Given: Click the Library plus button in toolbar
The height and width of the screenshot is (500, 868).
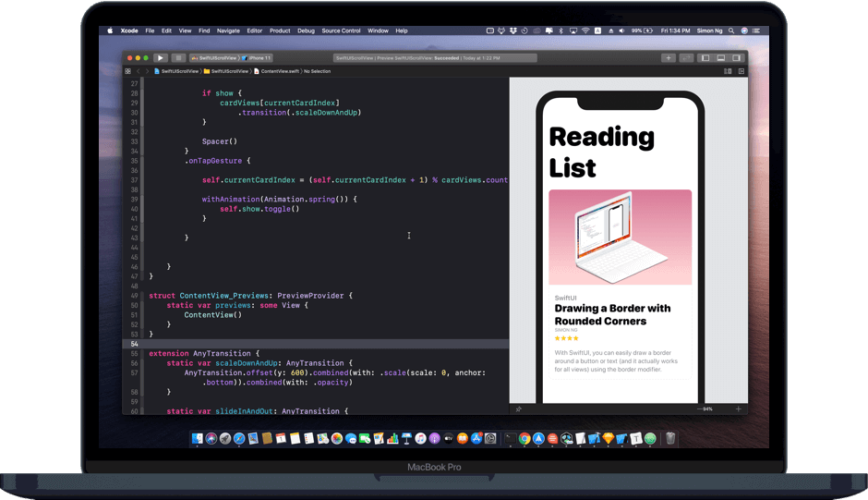Looking at the screenshot, I should tap(668, 57).
